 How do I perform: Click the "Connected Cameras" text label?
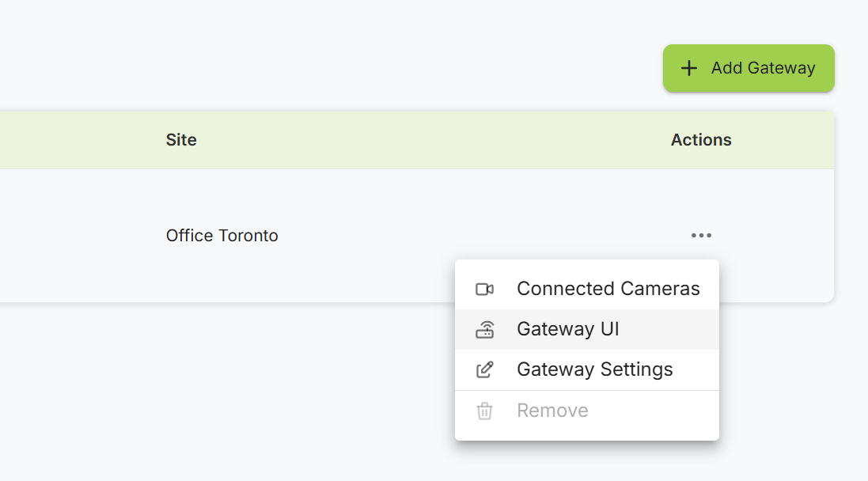pos(608,289)
